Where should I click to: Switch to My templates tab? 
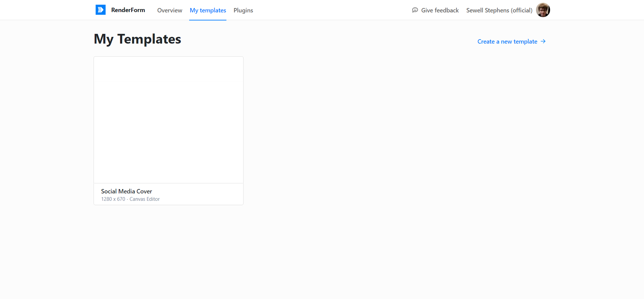(x=208, y=10)
